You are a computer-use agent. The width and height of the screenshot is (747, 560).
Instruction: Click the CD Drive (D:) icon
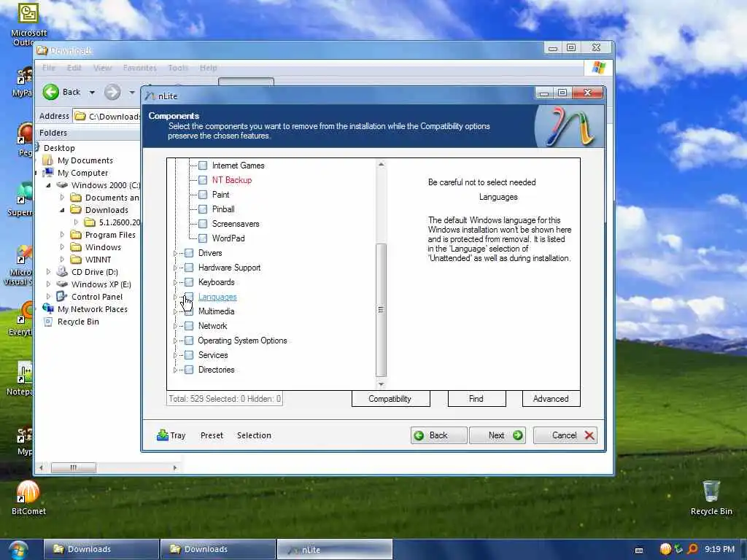(x=62, y=271)
